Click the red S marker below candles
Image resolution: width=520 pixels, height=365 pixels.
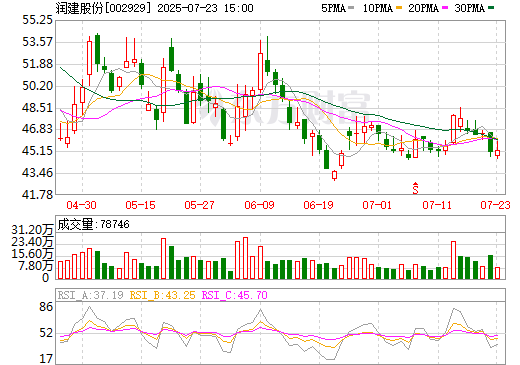pyautogui.click(x=415, y=188)
